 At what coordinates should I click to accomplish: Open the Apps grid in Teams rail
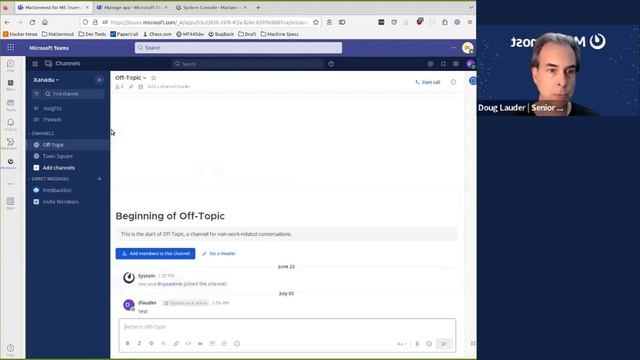[x=10, y=202]
